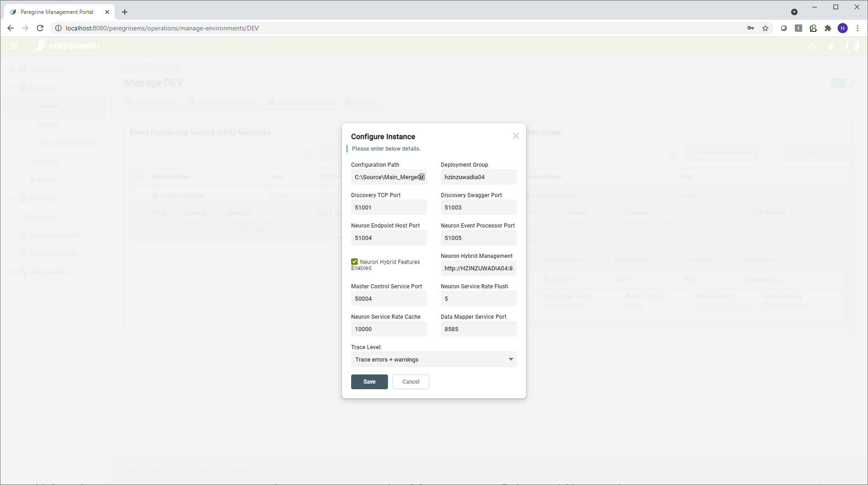Edit Neuron Service Rate Flush field

point(479,298)
